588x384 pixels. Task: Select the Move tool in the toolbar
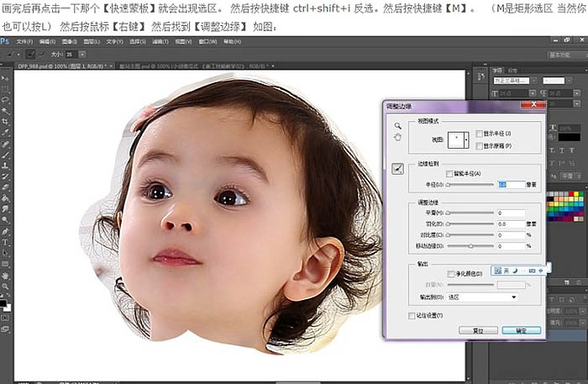[6, 76]
